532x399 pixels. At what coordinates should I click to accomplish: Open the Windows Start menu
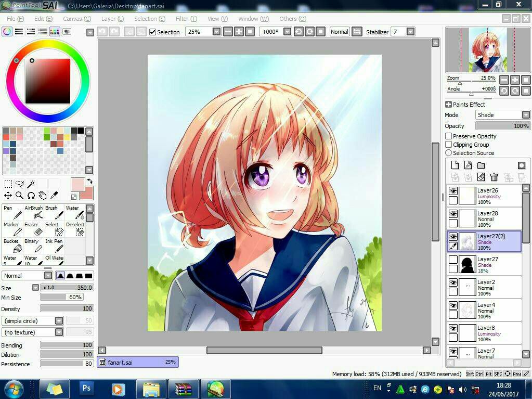14,389
